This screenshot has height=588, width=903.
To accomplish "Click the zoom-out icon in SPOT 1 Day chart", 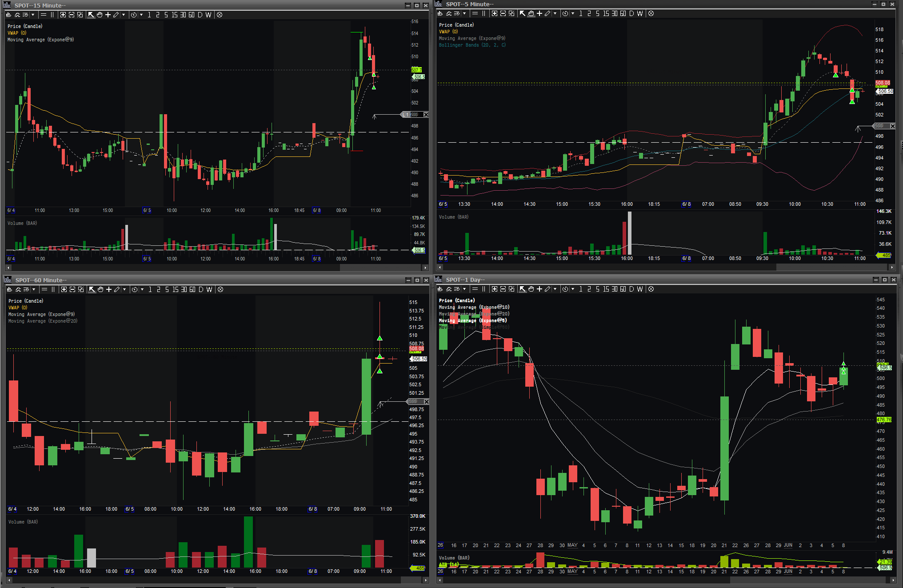I will click(x=503, y=289).
